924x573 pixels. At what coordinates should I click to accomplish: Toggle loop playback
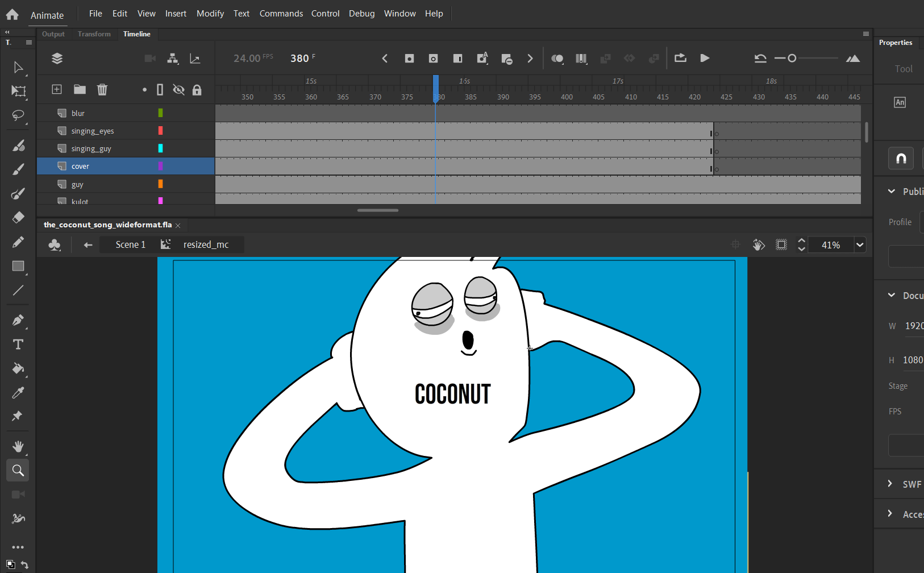[x=680, y=58]
